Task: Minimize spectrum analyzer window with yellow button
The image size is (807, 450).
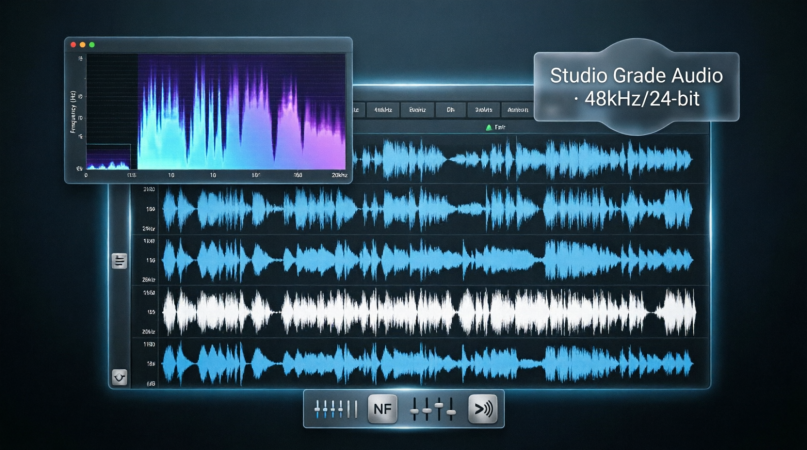Action: tap(82, 45)
